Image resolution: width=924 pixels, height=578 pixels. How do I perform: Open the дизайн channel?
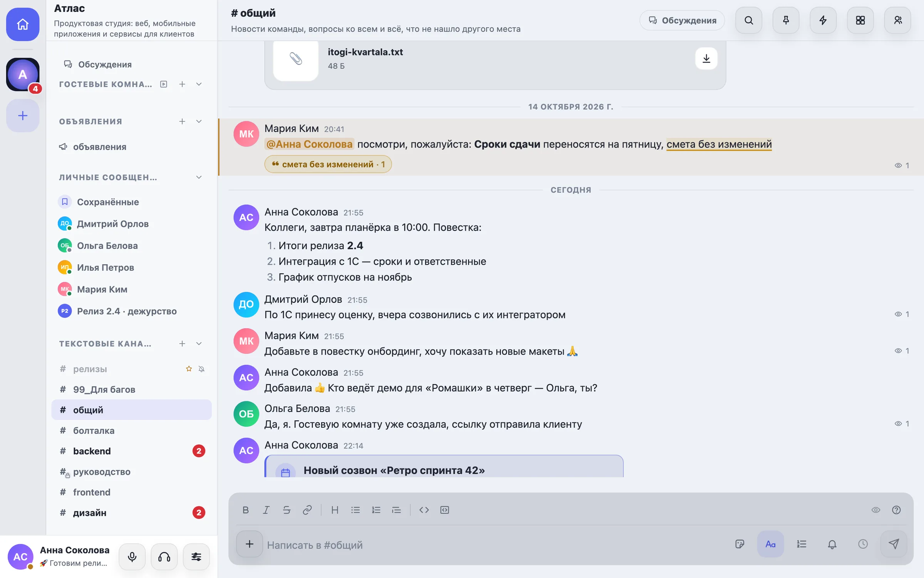point(131,512)
